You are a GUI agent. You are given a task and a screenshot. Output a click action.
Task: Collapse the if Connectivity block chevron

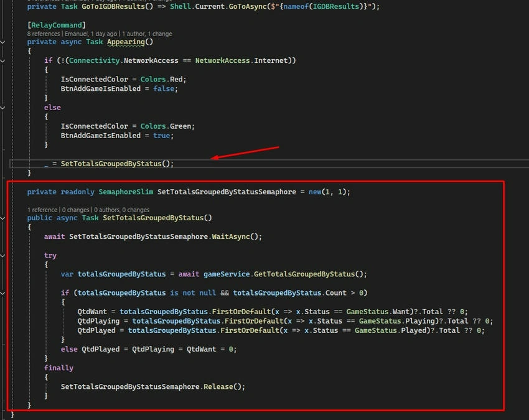pyautogui.click(x=2, y=61)
